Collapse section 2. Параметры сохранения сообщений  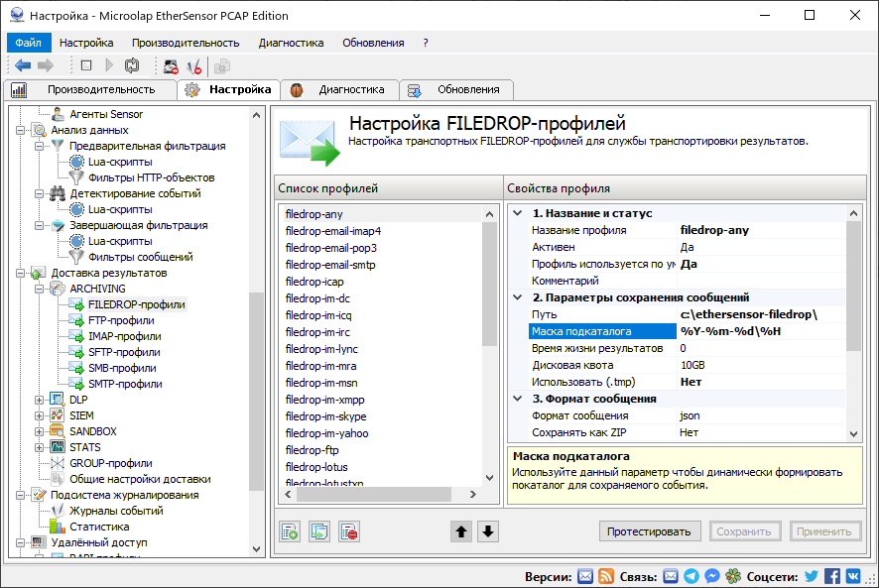(x=516, y=294)
